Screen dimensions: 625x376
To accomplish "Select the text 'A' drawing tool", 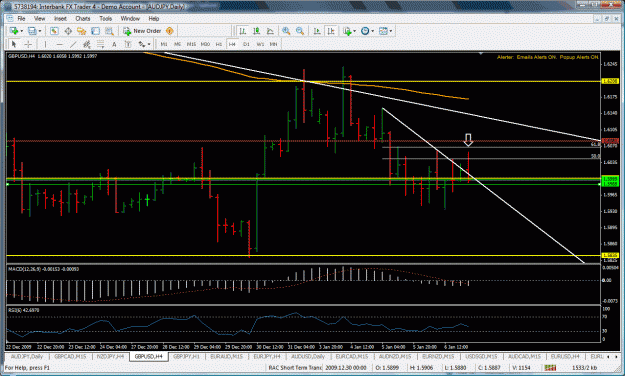I will coord(114,44).
